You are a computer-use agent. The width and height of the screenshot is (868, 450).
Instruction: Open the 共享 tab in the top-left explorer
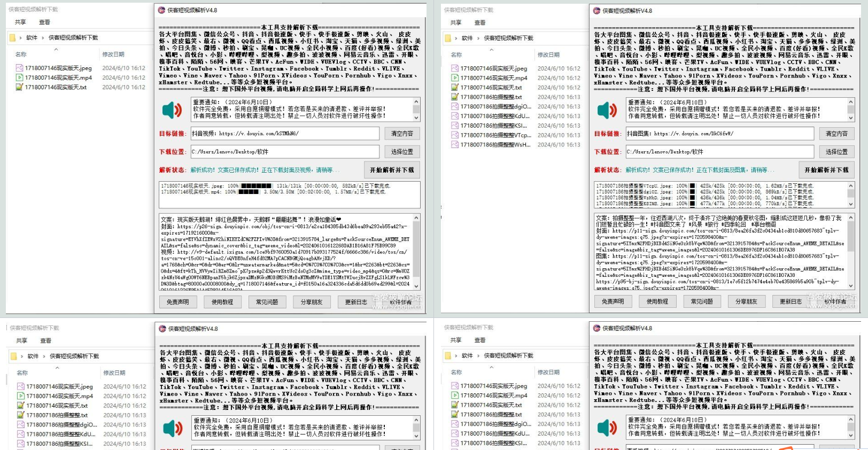[x=20, y=22]
